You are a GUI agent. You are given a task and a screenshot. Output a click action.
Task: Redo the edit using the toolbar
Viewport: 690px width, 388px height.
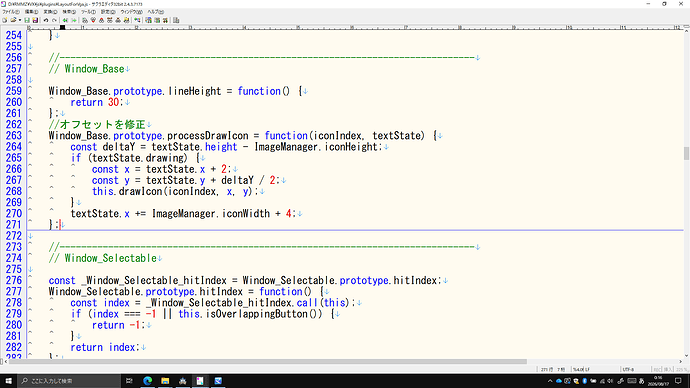click(54, 20)
